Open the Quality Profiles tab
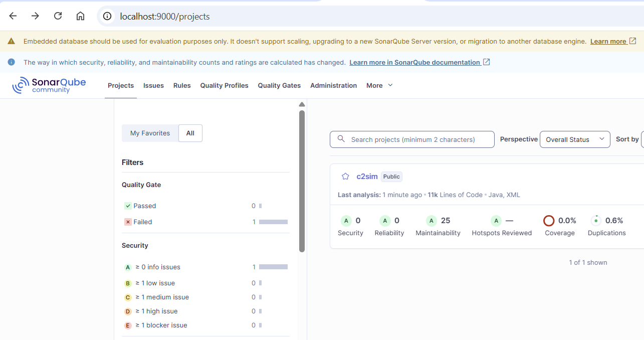The image size is (644, 340). tap(224, 86)
